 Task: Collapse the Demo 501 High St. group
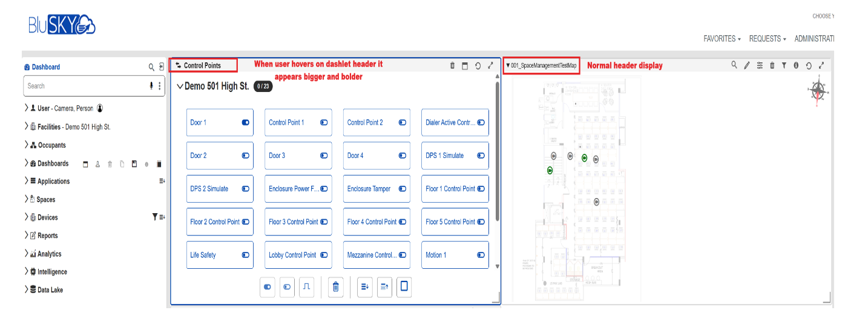180,87
